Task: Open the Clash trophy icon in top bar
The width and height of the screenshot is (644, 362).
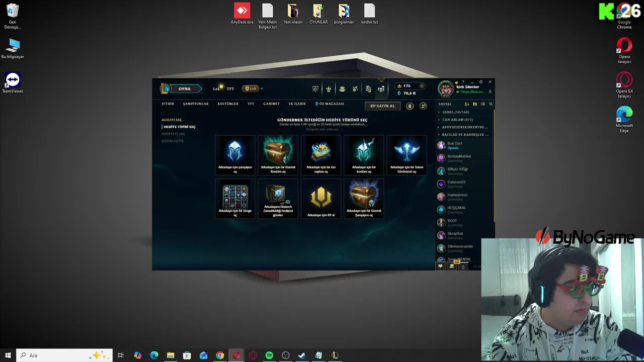Action: click(x=315, y=89)
